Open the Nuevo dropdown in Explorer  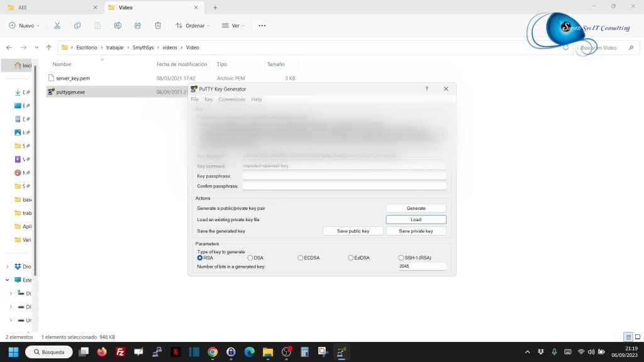coord(25,25)
